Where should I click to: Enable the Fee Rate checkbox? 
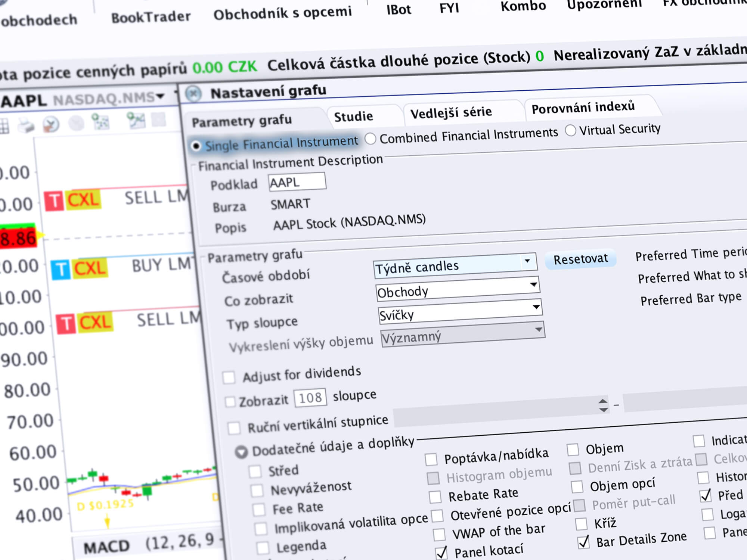[259, 509]
